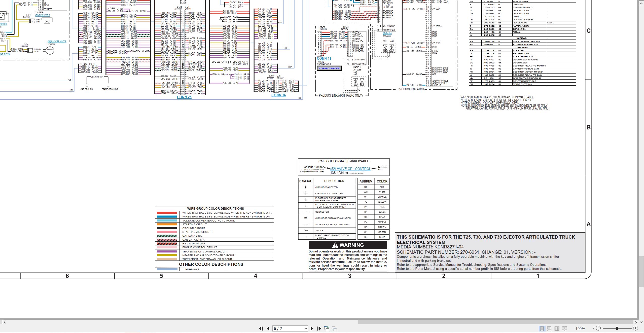
Task: Enable continuous scrolling page layout
Action: (549, 328)
